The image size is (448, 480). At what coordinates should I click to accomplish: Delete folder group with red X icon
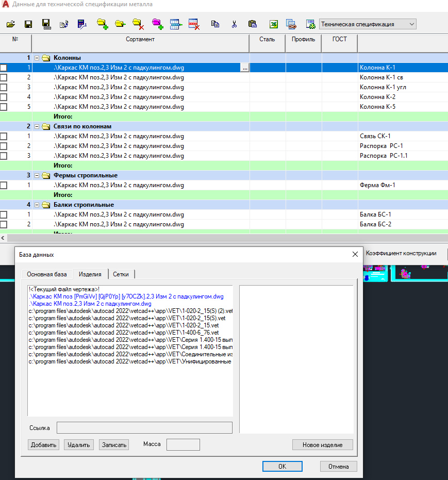click(138, 24)
